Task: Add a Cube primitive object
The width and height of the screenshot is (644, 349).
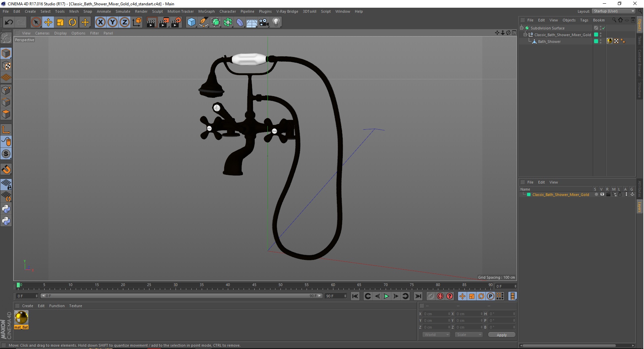Action: click(x=191, y=22)
